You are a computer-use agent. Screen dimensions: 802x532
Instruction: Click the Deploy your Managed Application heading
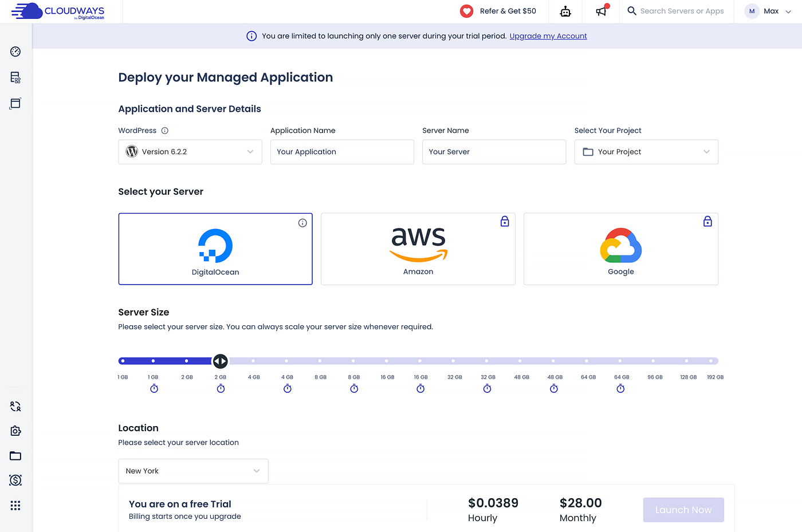pos(226,77)
